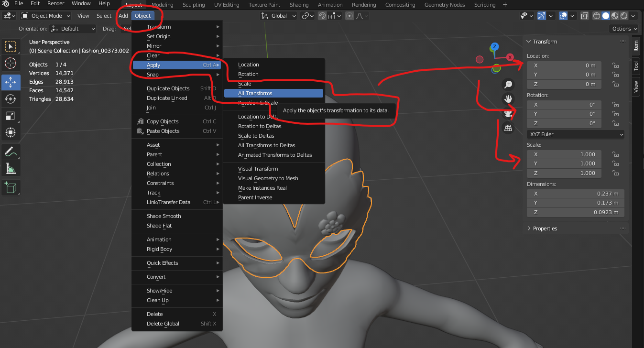The height and width of the screenshot is (348, 644).
Task: Switch perspective/orthographic grid icon
Action: point(508,128)
